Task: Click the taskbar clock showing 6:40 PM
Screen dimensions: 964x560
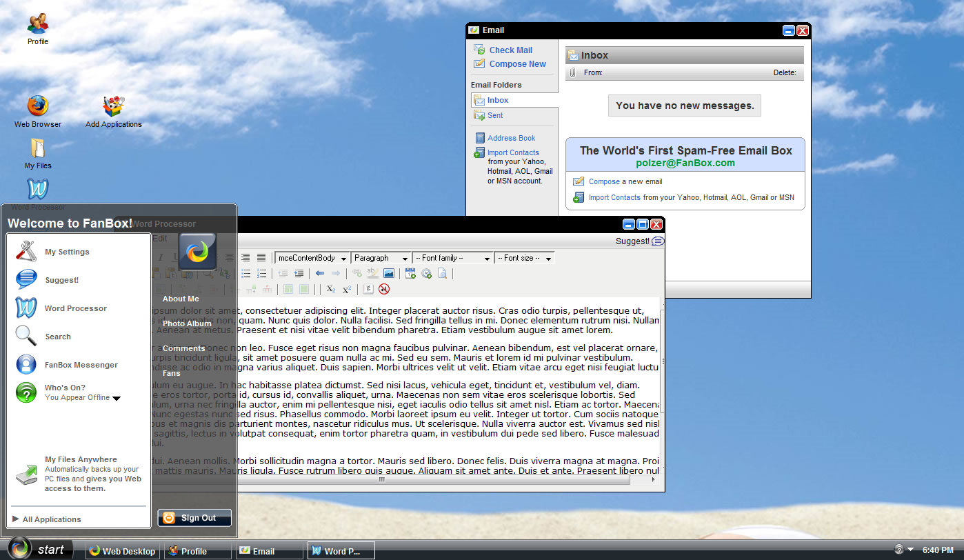Action: coord(938,550)
